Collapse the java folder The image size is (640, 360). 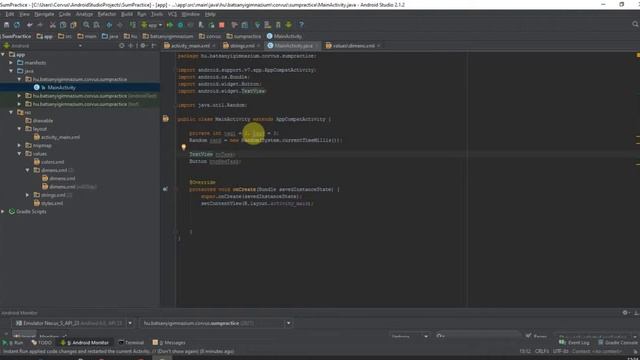click(11, 71)
